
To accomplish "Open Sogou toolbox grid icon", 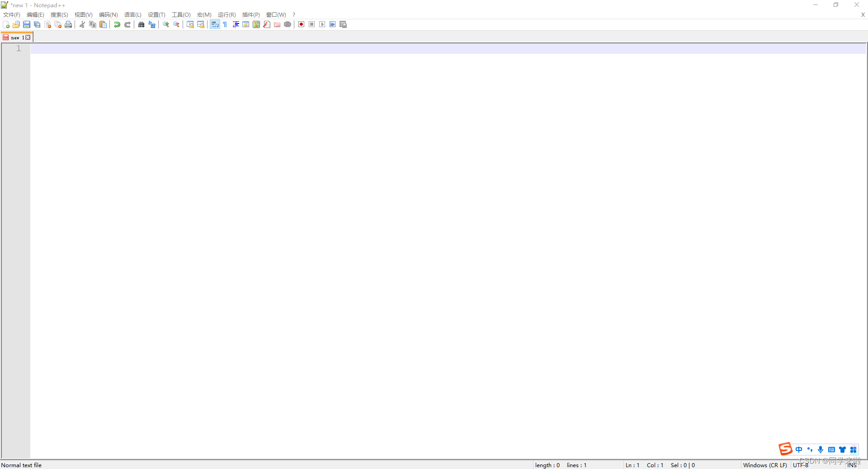I will coord(853,450).
